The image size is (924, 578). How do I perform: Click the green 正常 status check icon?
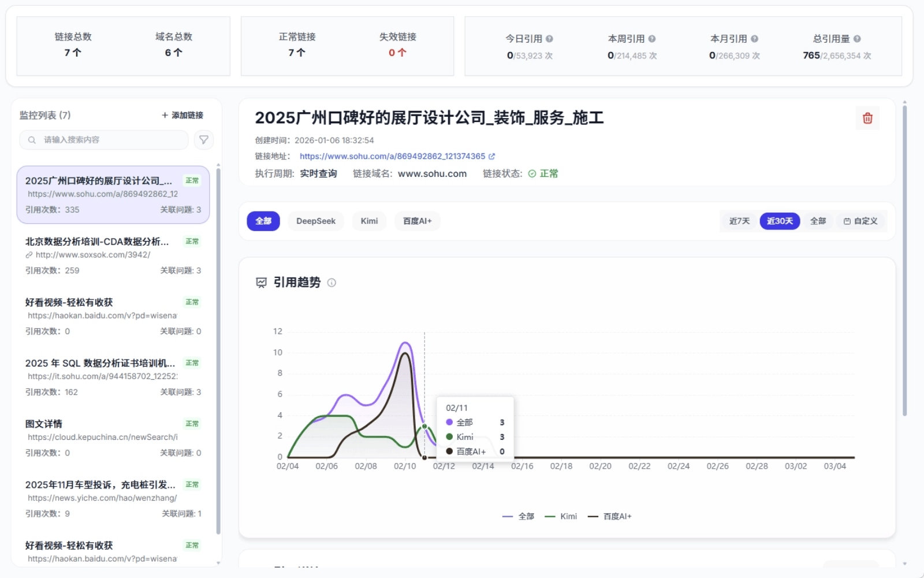click(x=532, y=173)
